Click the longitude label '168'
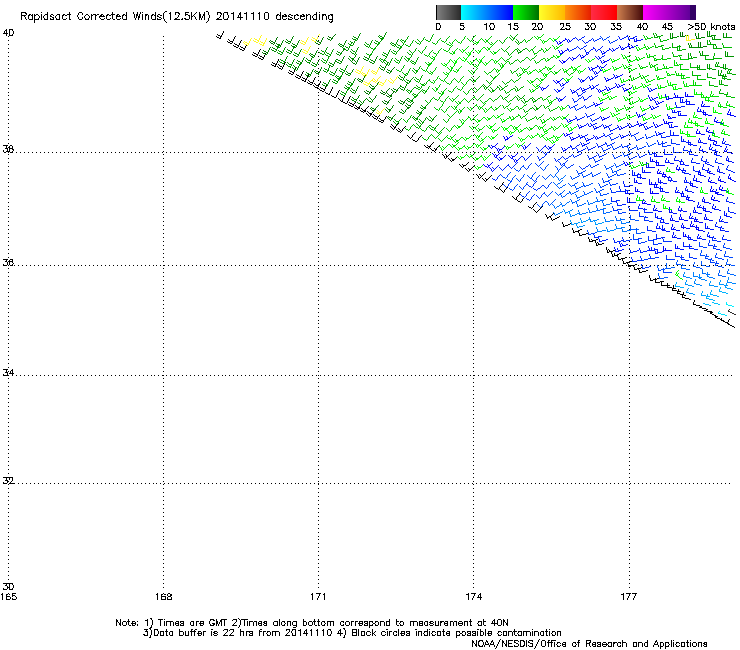This screenshot has width=740, height=650. tap(163, 597)
